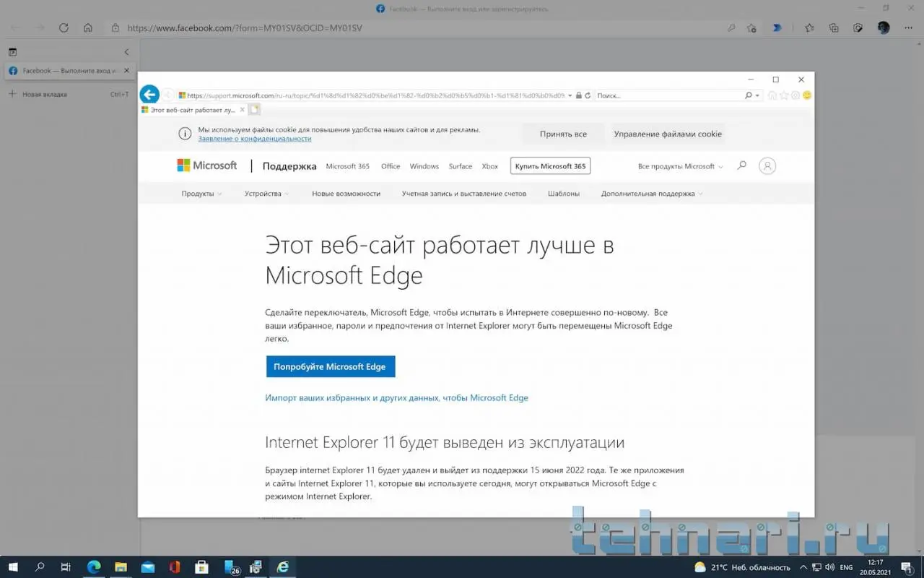Open Новые возможности in the support menu
The width and height of the screenshot is (924, 578).
coord(346,194)
